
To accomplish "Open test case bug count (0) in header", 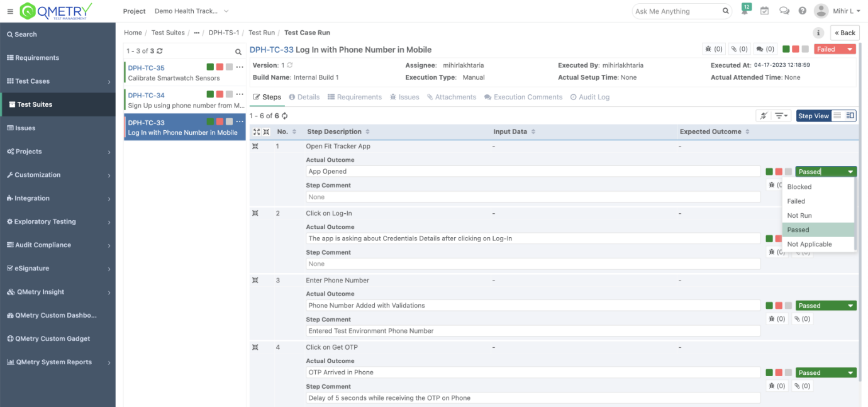I will [x=714, y=49].
